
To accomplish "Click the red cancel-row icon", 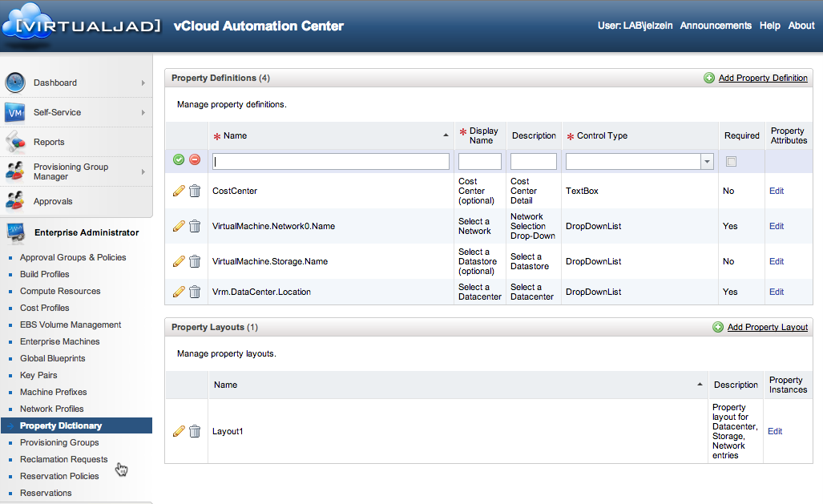I will 195,160.
